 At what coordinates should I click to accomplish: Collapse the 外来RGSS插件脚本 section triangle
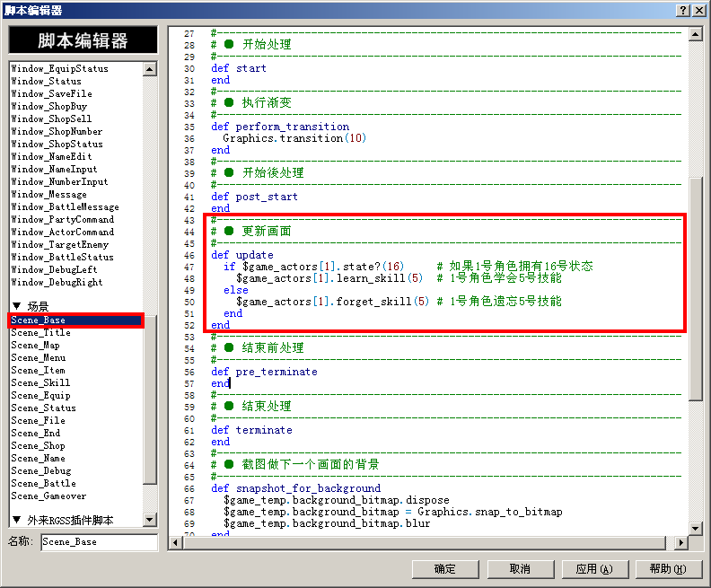17,520
